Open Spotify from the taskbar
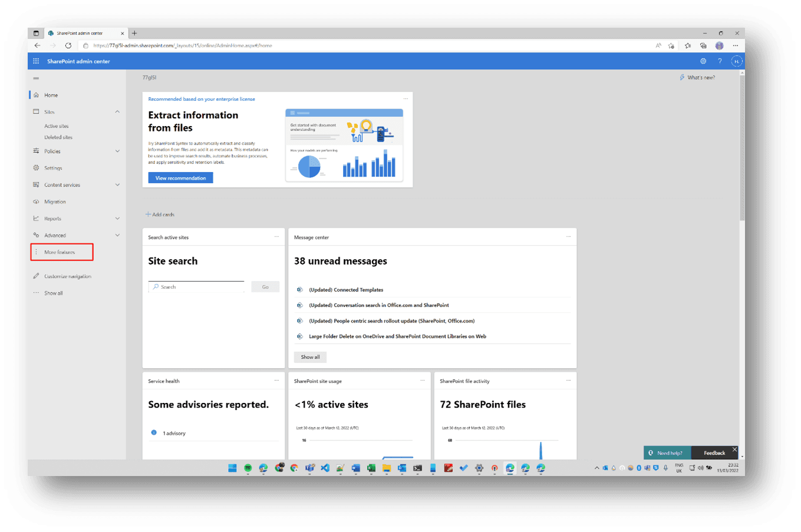This screenshot has width=801, height=532. pos(248,468)
